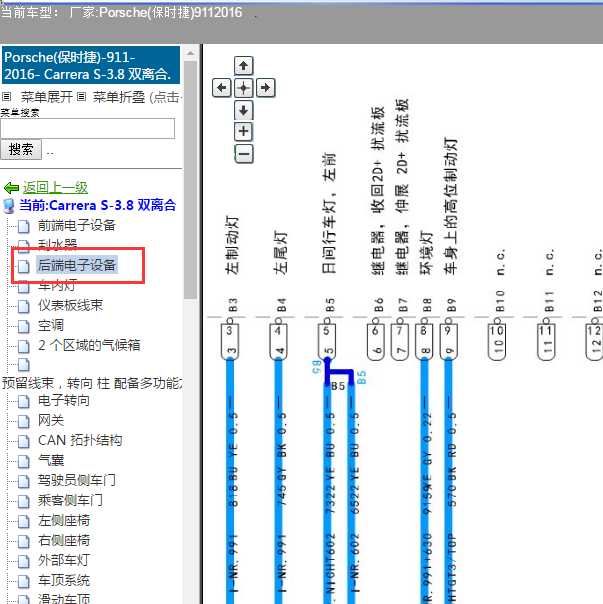Click connector pin 4 labeled 左尾灯

pos(278,341)
